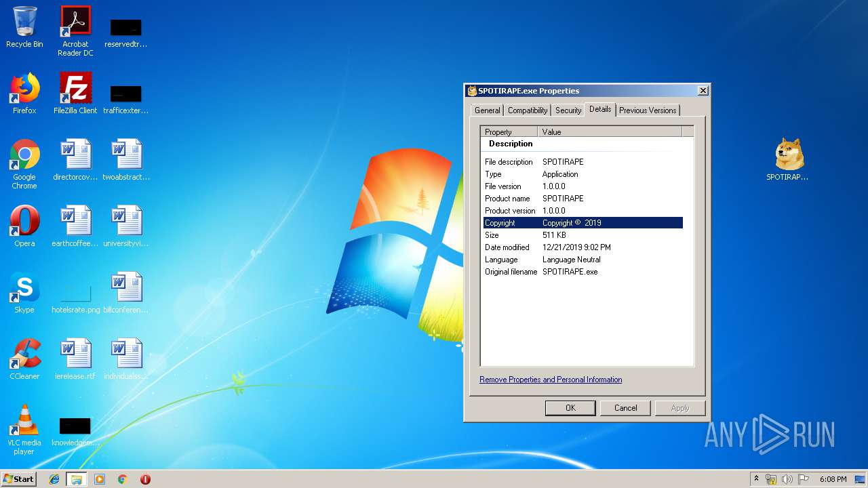Select the universityvi... Word document
Viewport: 868px width, 488px height.
pos(126,226)
